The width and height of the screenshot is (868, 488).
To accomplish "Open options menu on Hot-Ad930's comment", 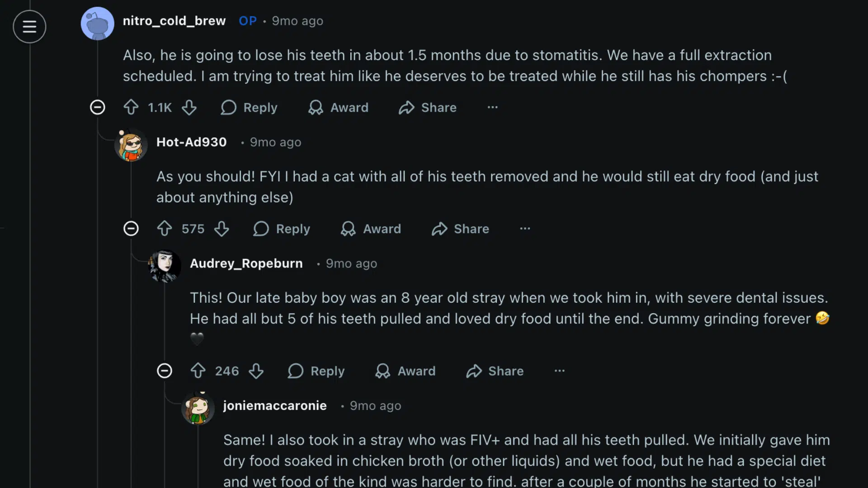I will point(524,229).
